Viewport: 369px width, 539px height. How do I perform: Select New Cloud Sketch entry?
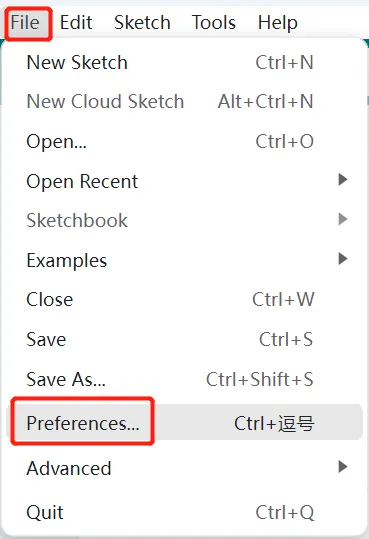pos(184,101)
